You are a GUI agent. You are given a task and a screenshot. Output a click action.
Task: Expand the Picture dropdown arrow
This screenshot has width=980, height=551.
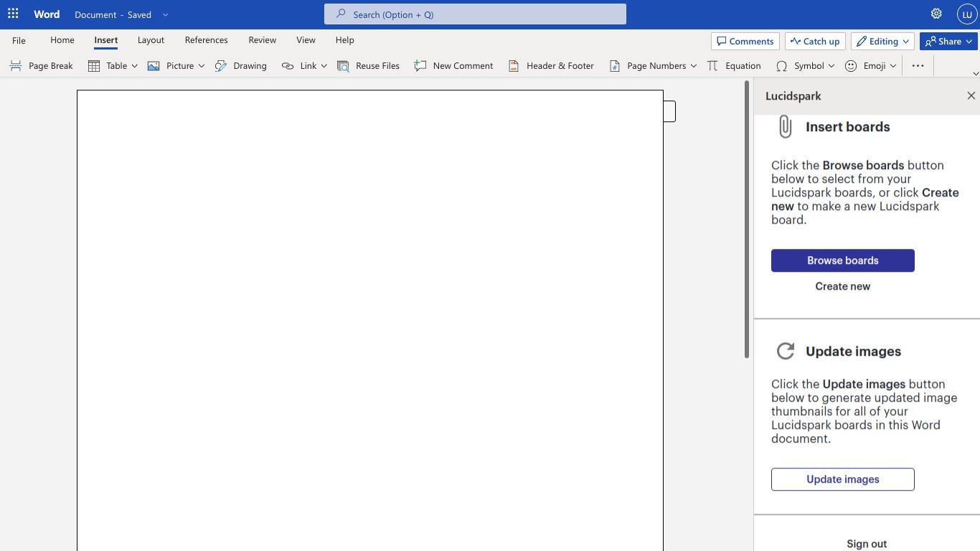pyautogui.click(x=202, y=66)
